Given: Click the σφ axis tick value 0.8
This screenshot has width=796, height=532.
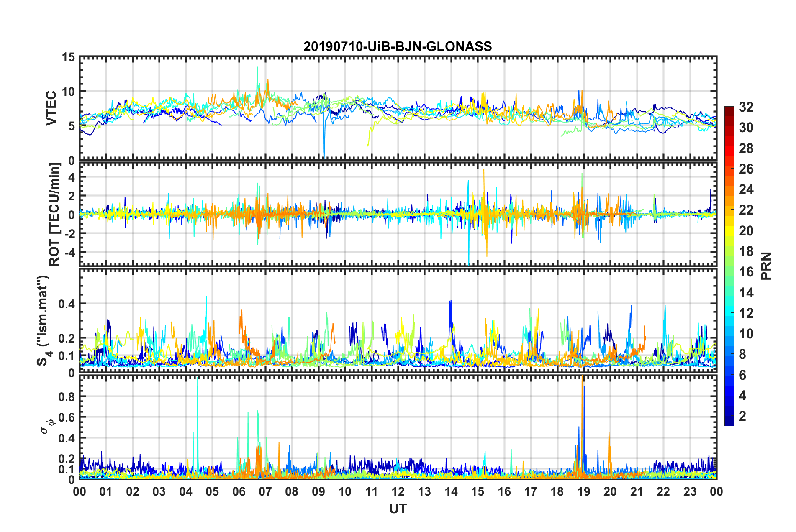Looking at the screenshot, I should point(67,396).
